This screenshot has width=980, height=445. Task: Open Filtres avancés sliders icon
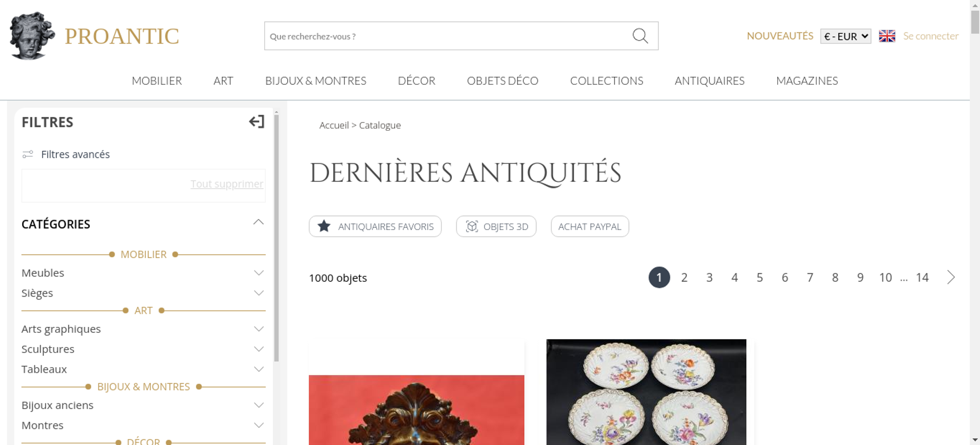click(x=28, y=154)
